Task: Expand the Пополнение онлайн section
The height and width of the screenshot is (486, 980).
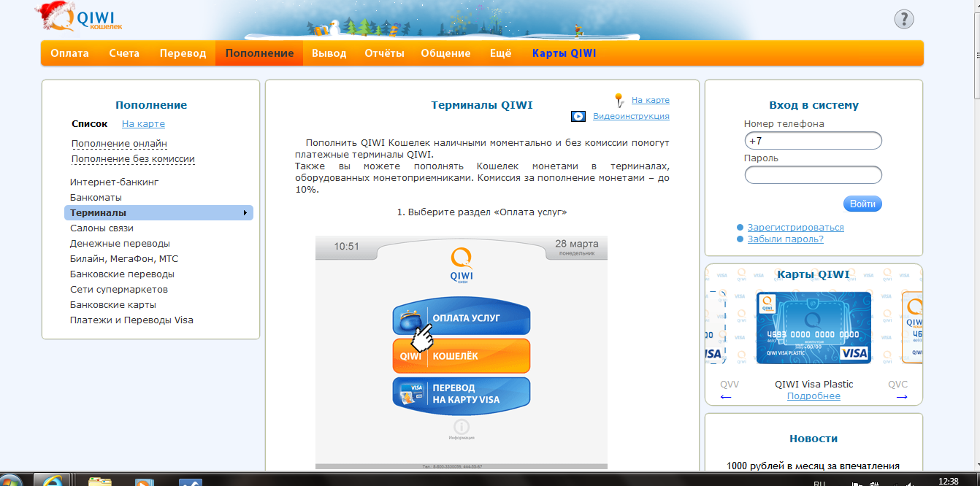Action: click(119, 144)
